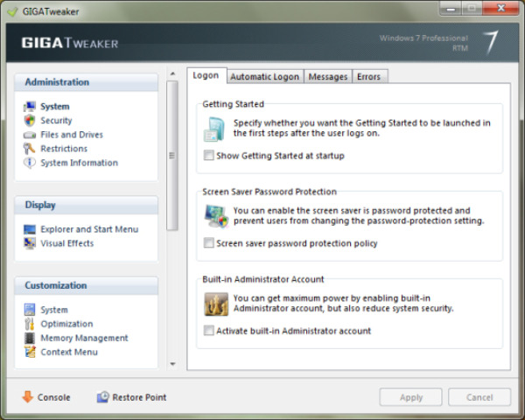Click the System Information icon
525x420 pixels.
pyautogui.click(x=30, y=163)
